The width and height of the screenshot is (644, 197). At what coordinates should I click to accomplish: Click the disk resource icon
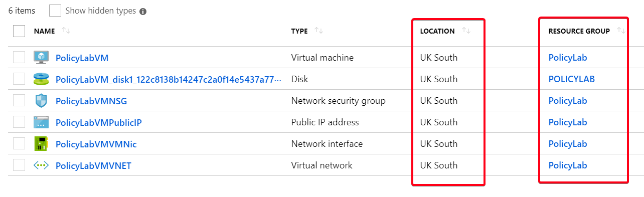click(41, 79)
